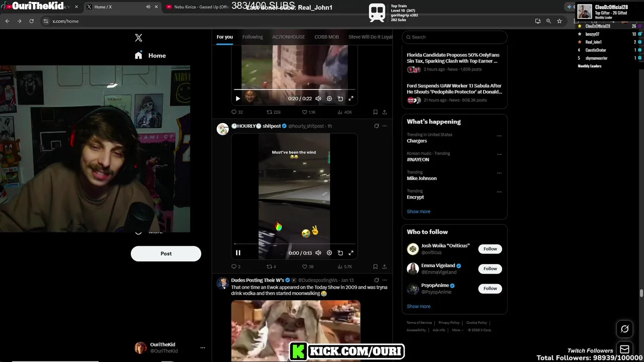Image resolution: width=644 pixels, height=362 pixels.
Task: Show more who to follow
Action: coord(419,306)
